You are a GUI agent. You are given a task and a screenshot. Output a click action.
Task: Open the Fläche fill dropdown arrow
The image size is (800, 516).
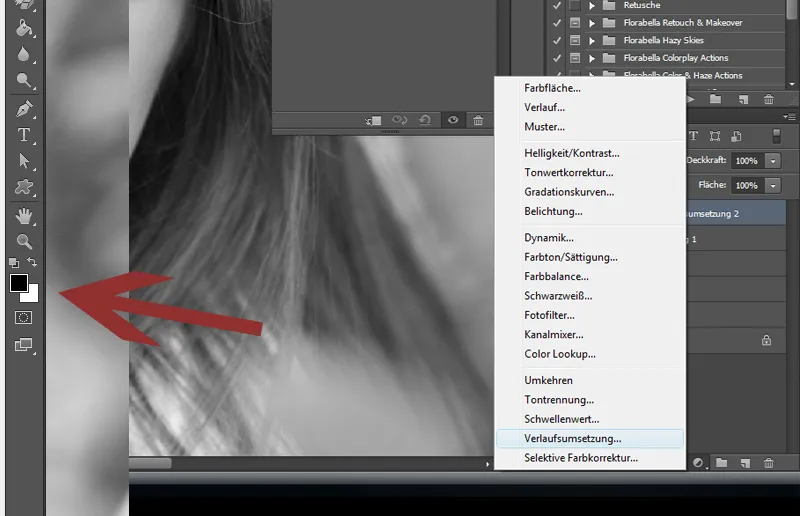(x=773, y=186)
